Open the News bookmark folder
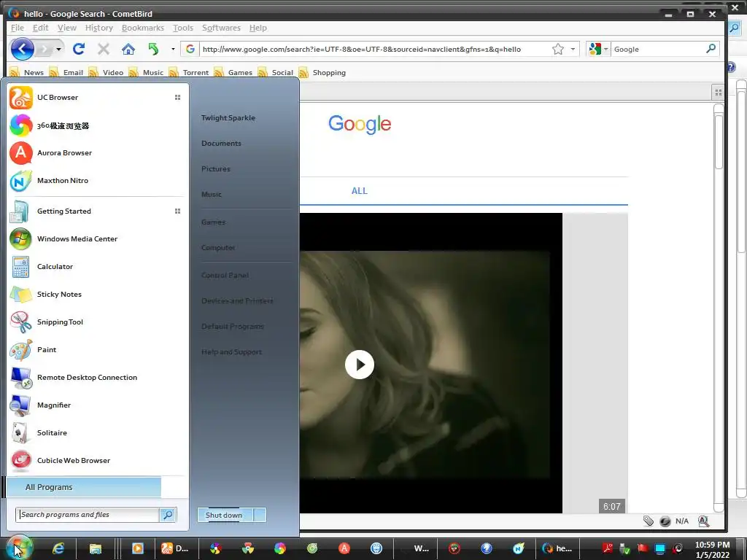 27,72
